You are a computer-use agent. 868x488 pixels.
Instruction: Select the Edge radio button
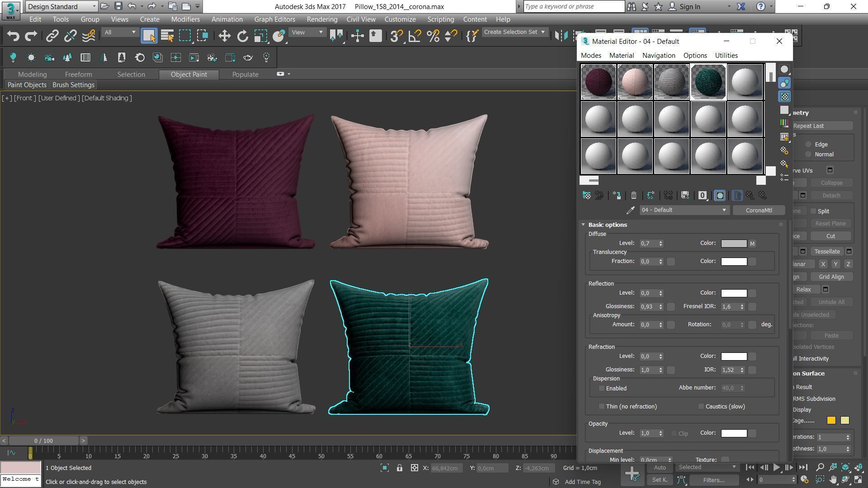pos(808,145)
